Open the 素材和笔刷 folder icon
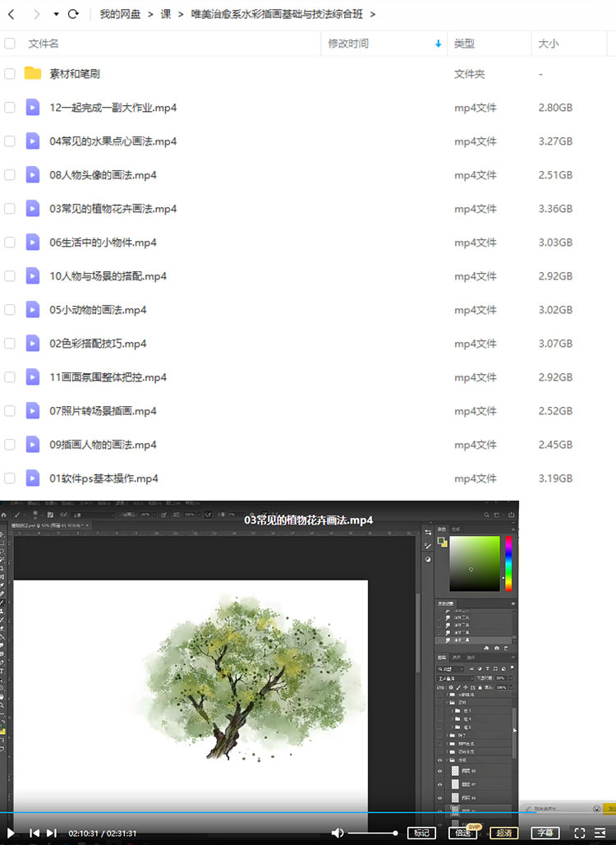616x845 pixels. [33, 73]
